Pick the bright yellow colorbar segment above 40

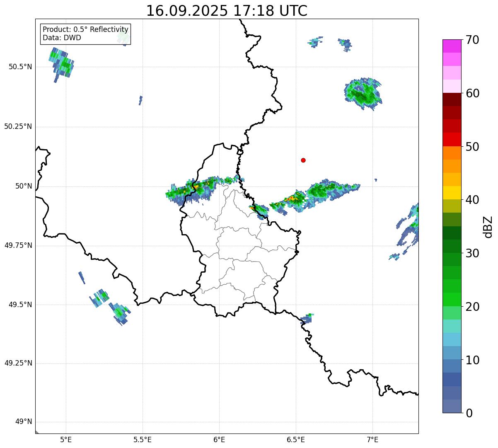pos(452,193)
